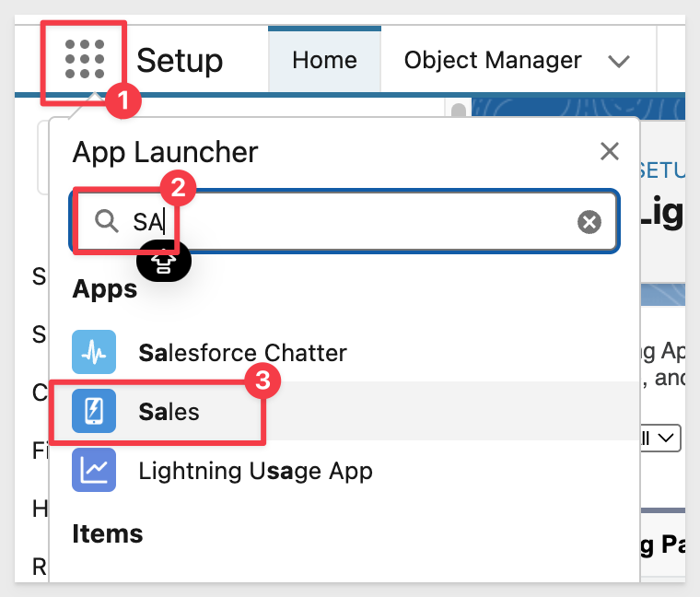The width and height of the screenshot is (700, 597).
Task: Click the scrollbar handle behind the launcher
Action: tap(459, 110)
